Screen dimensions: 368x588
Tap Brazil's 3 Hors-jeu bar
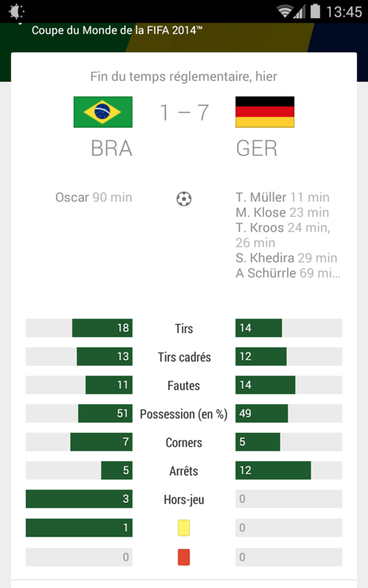pyautogui.click(x=79, y=499)
